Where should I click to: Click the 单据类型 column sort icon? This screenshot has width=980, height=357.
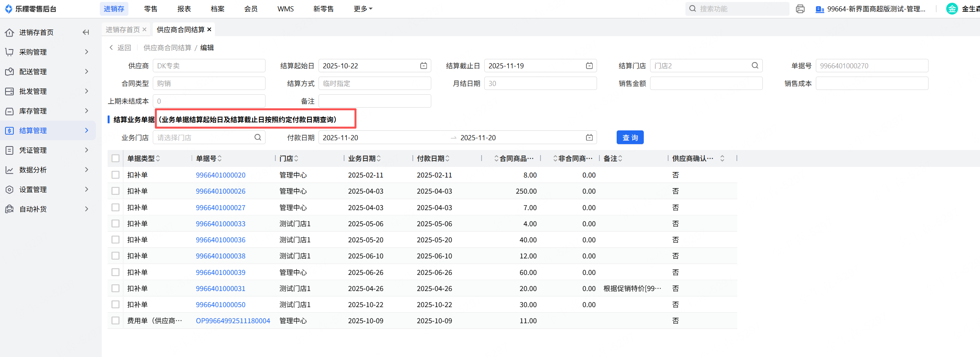point(158,158)
